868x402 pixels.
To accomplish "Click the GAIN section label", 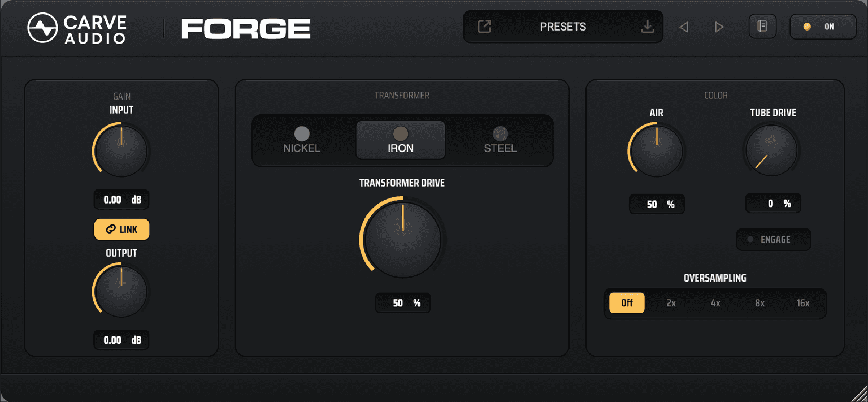I will (122, 97).
